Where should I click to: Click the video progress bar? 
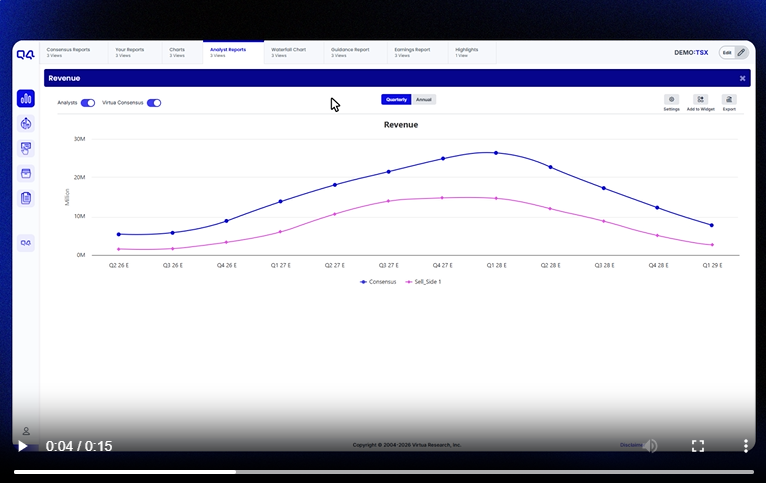[383, 472]
